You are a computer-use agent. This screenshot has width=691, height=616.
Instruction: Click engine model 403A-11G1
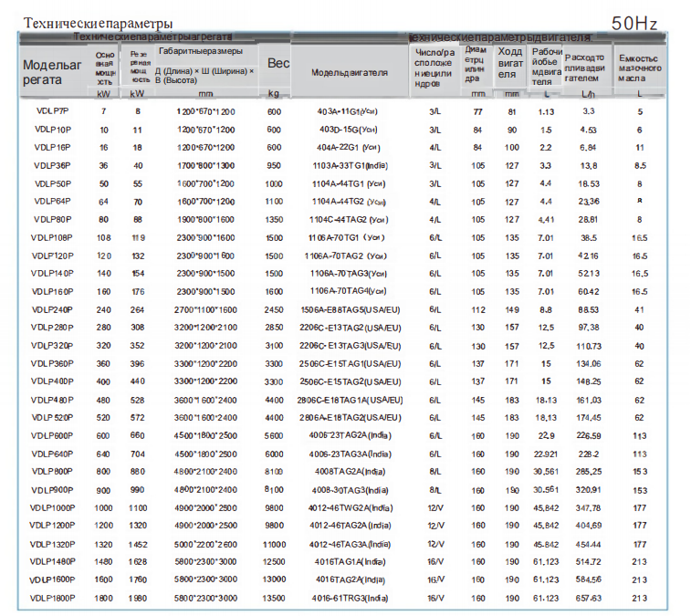pos(347,111)
